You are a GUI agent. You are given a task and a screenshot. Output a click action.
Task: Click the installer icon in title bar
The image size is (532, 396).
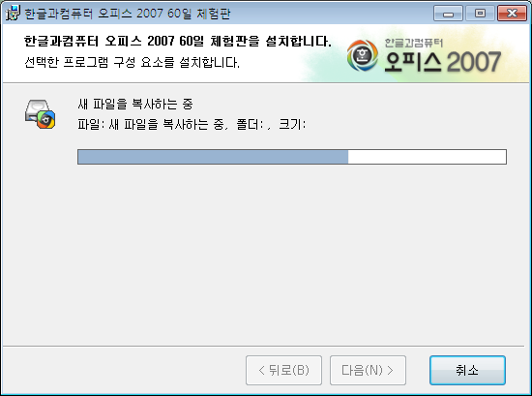pyautogui.click(x=14, y=14)
